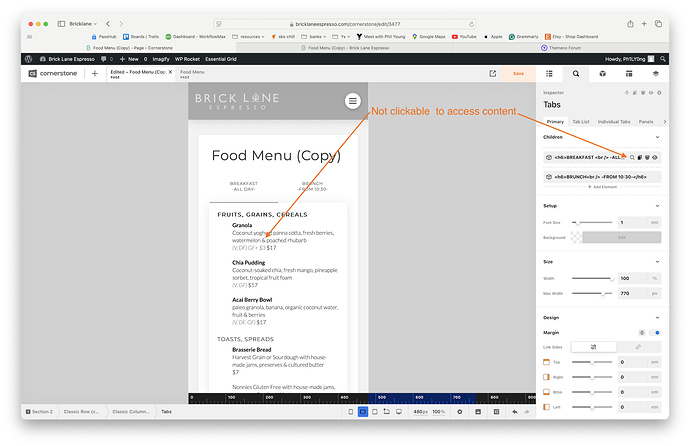Inspect the BREAKFAST child element magnifier icon
The height and width of the screenshot is (446, 690).
632,157
